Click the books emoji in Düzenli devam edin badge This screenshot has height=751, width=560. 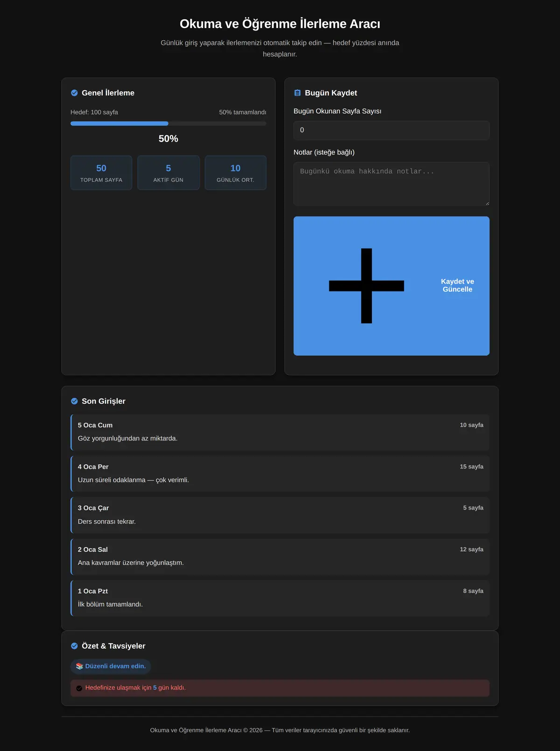[x=79, y=666]
